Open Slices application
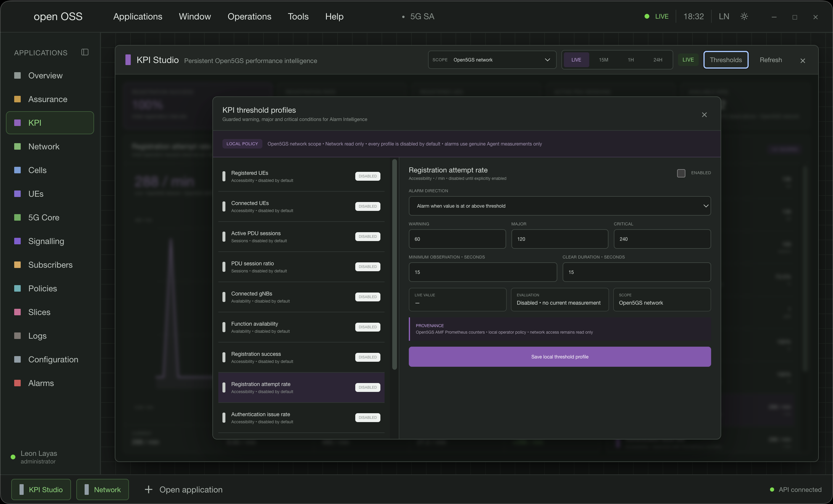 pos(50,312)
